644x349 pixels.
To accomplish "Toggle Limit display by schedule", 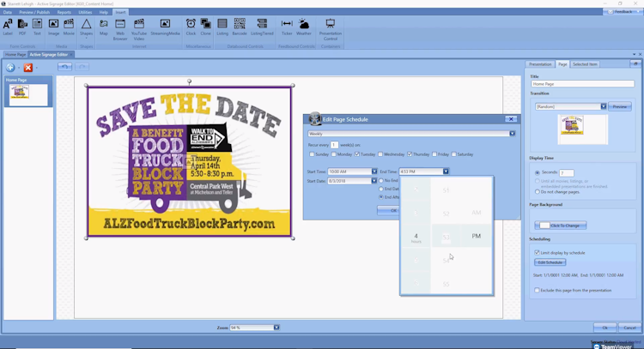I will click(537, 253).
